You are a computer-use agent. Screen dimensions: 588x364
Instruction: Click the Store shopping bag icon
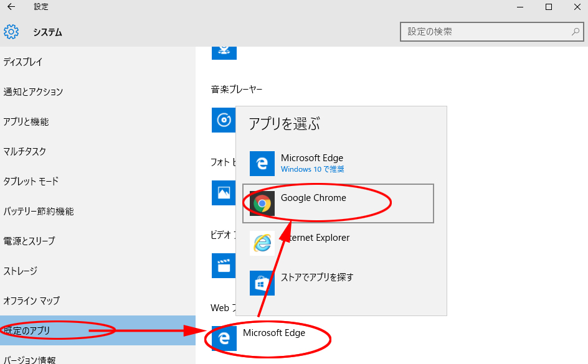click(262, 282)
